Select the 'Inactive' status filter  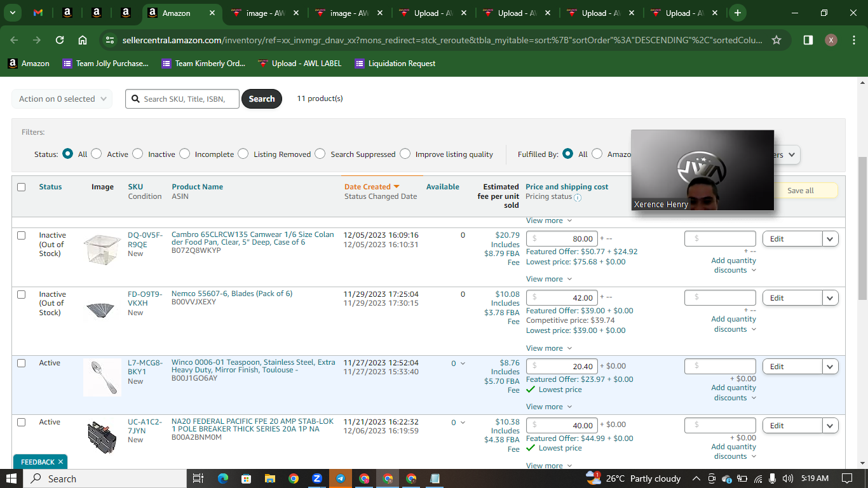[138, 154]
